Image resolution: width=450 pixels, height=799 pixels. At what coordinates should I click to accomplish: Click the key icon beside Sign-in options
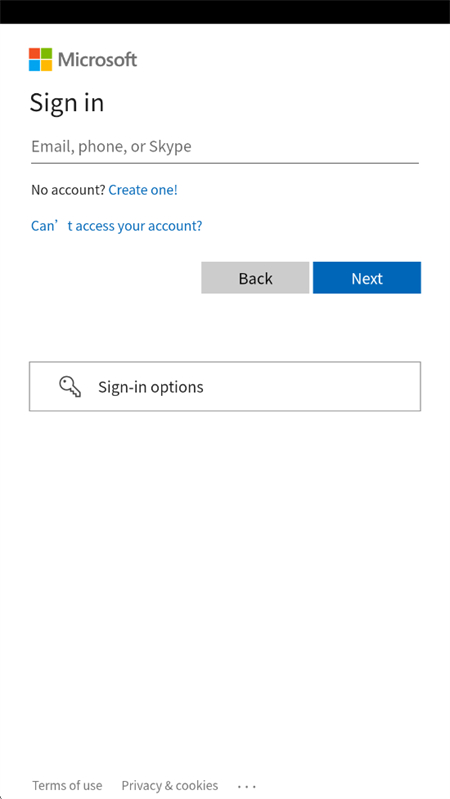point(70,387)
